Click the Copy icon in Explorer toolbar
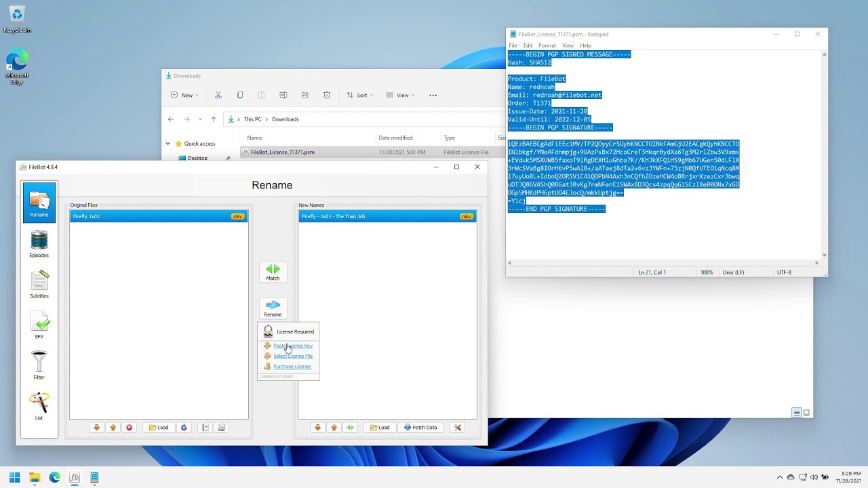Viewport: 868px width, 488px height. tap(240, 96)
